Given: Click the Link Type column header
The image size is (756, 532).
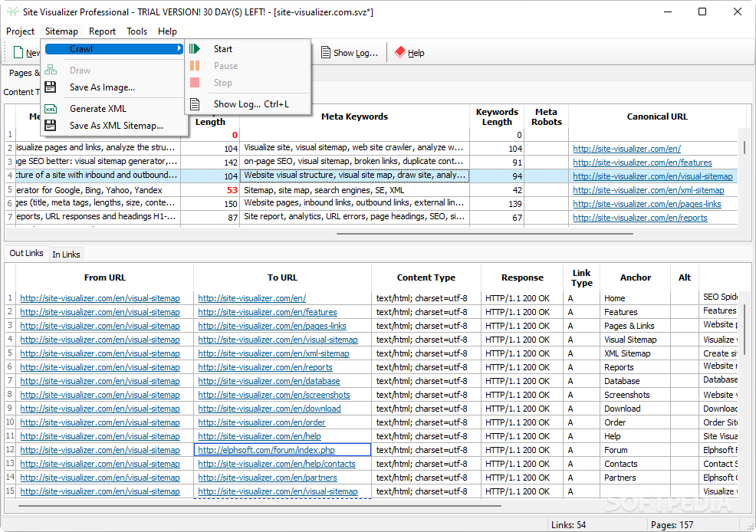Looking at the screenshot, I should 581,277.
